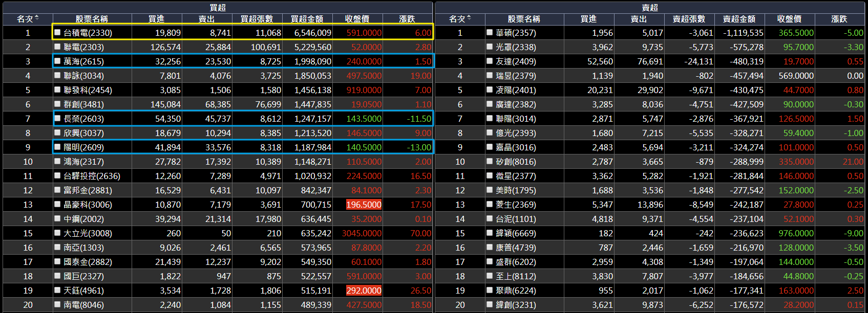Sort by 名次 in the 買超 table
This screenshot has width=868, height=313.
pyautogui.click(x=28, y=19)
